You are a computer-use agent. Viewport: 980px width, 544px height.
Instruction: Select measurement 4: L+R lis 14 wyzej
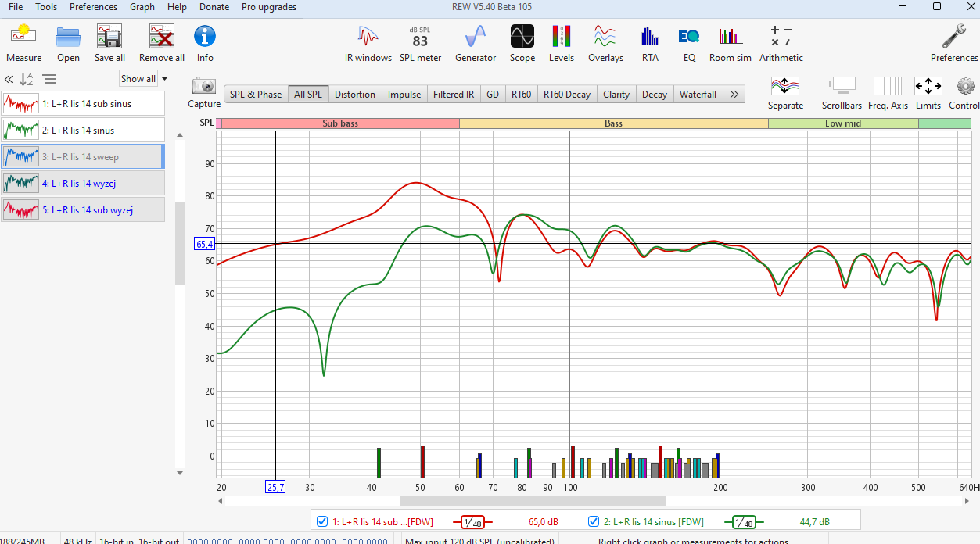pos(83,184)
